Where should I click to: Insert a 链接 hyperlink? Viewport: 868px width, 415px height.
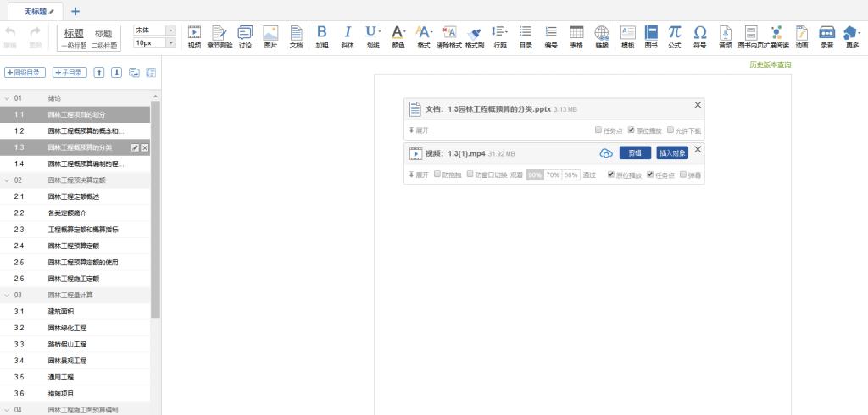[x=602, y=36]
